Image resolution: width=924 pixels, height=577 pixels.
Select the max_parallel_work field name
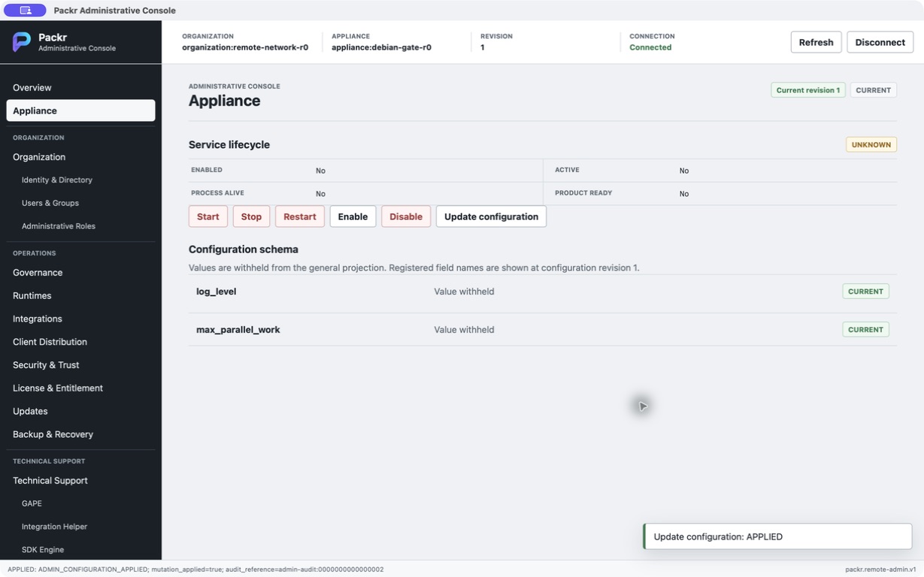[x=238, y=330]
